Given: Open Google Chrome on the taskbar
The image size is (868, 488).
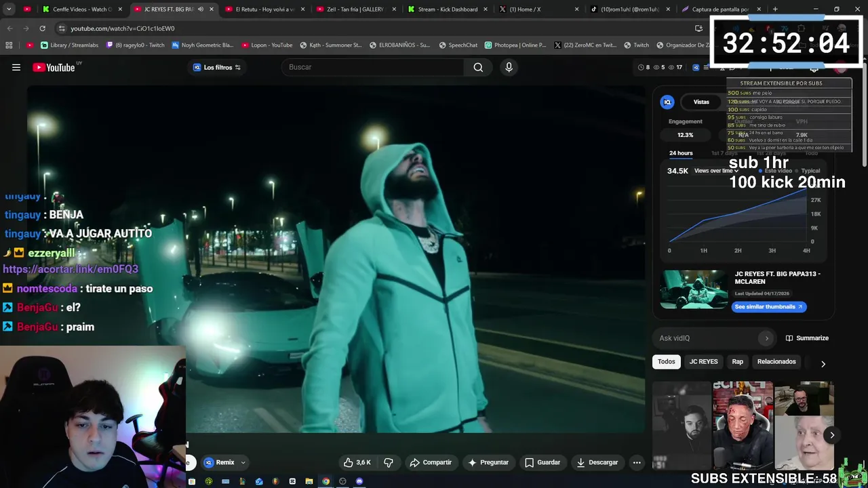Looking at the screenshot, I should pos(325,481).
